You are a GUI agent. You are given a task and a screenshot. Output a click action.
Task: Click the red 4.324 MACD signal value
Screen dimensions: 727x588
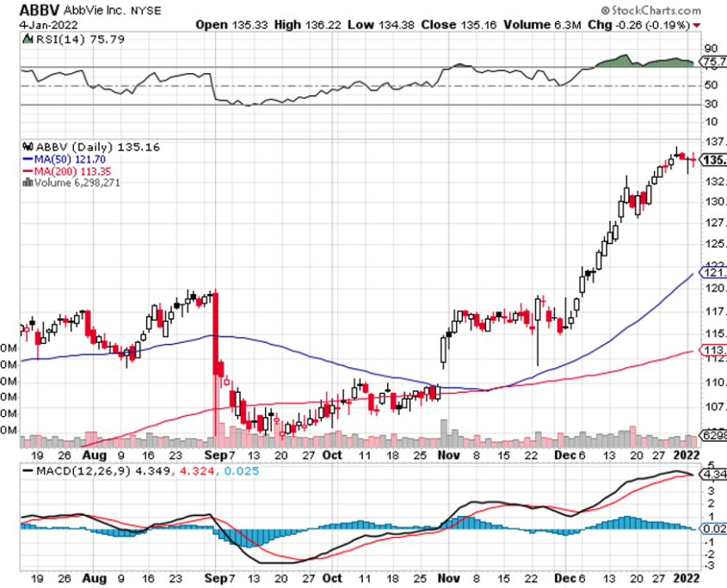point(196,471)
